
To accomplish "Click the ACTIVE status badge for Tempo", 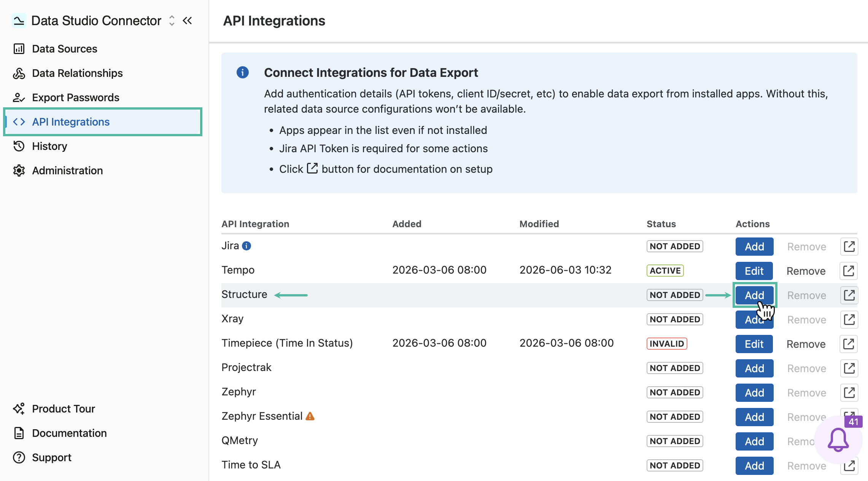I will point(665,271).
